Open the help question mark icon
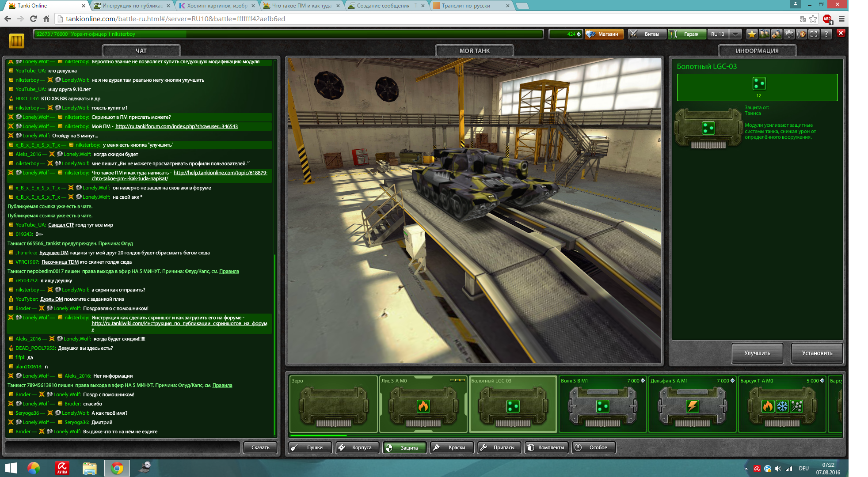868x477 pixels. [x=826, y=34]
